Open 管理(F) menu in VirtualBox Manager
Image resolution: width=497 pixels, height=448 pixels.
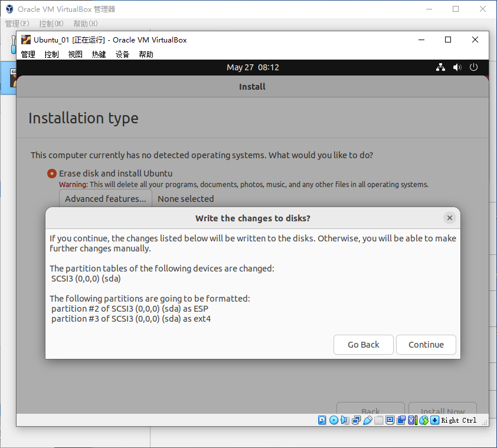click(17, 24)
